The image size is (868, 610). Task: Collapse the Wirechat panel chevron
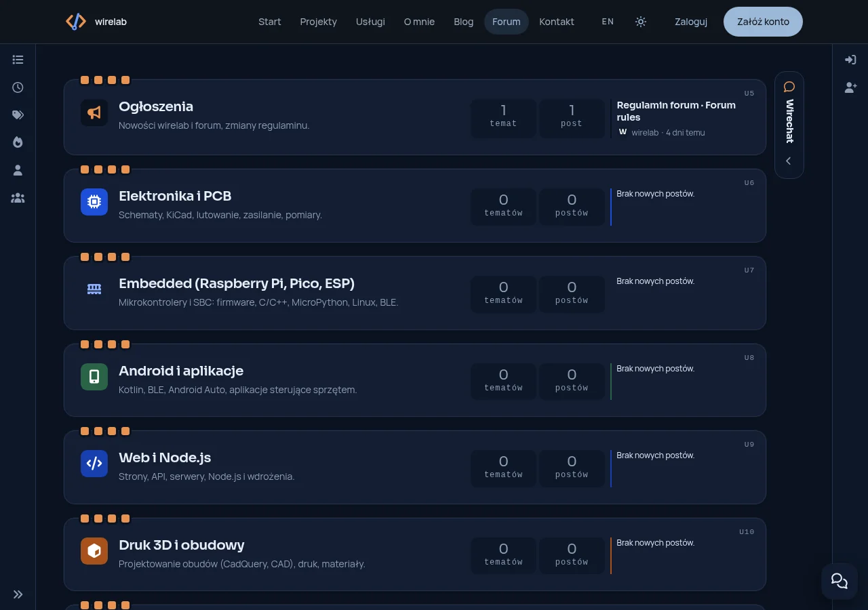coord(789,161)
